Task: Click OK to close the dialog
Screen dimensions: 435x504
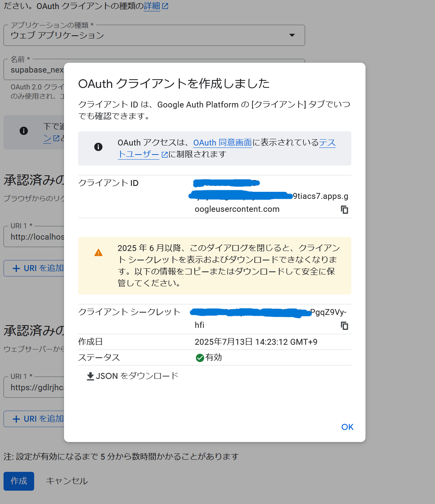Action: (x=347, y=427)
